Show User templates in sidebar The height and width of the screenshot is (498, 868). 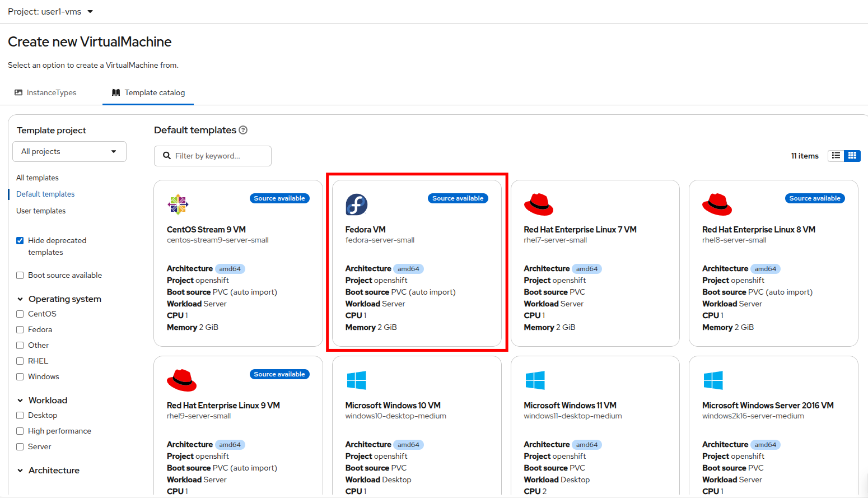tap(41, 211)
